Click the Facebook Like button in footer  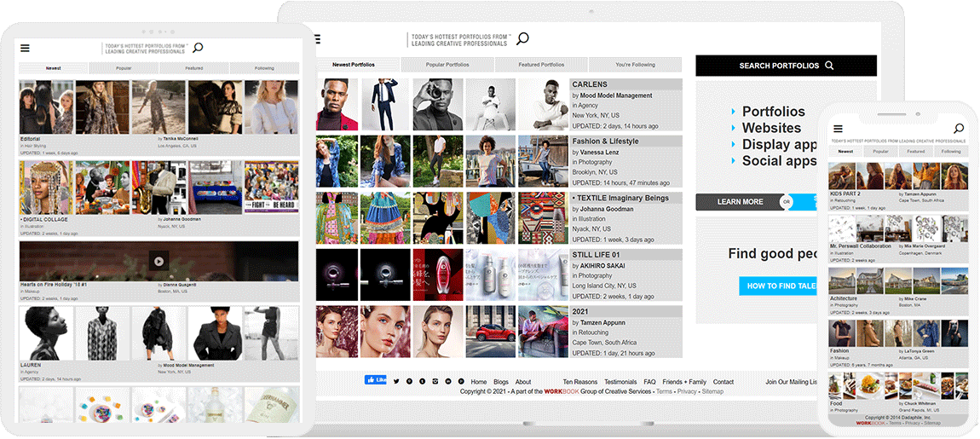(x=375, y=380)
